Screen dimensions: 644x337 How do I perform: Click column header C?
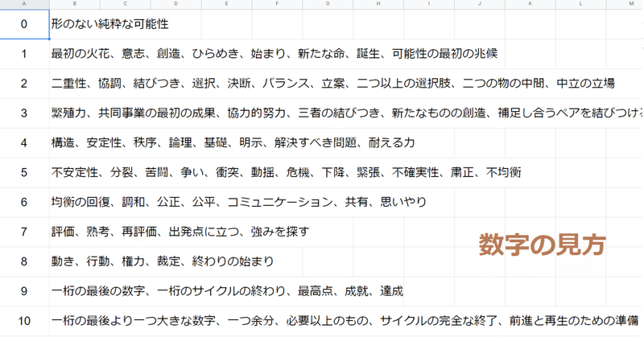(126, 4)
